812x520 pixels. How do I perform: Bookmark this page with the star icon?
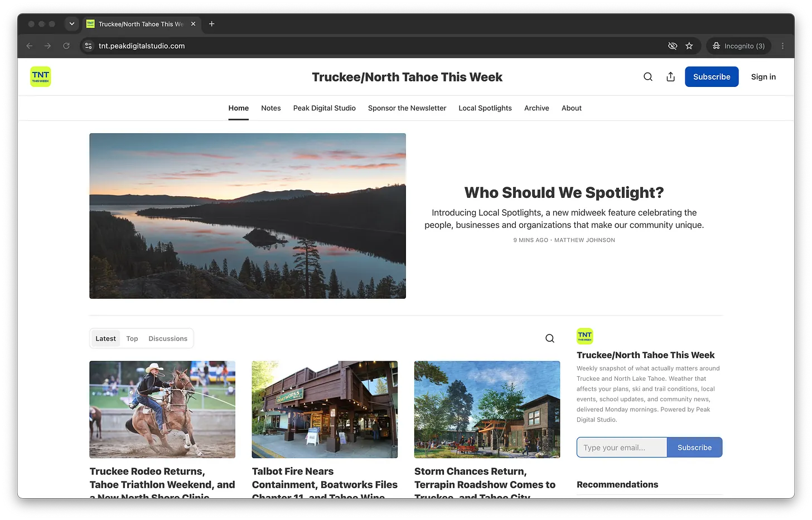coord(689,46)
